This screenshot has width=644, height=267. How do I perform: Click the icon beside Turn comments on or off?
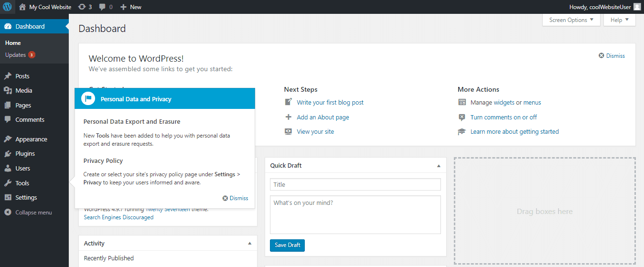pos(462,117)
